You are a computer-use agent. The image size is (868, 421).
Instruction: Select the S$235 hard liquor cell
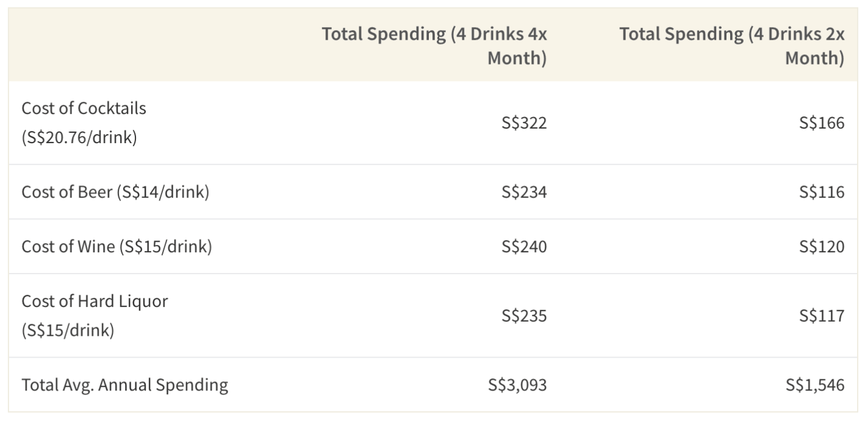[524, 316]
